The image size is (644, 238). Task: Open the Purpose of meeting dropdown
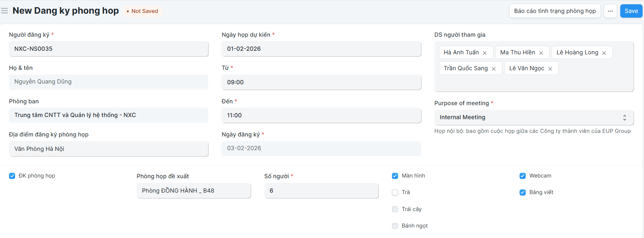[x=534, y=117]
